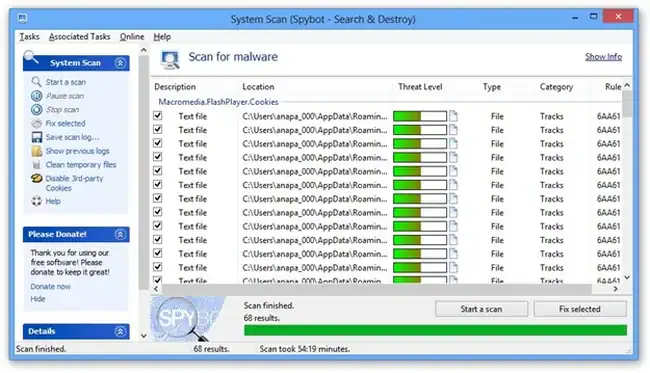Uncheck the first Text file row checkbox
This screenshot has width=650, height=373.
pyautogui.click(x=158, y=116)
